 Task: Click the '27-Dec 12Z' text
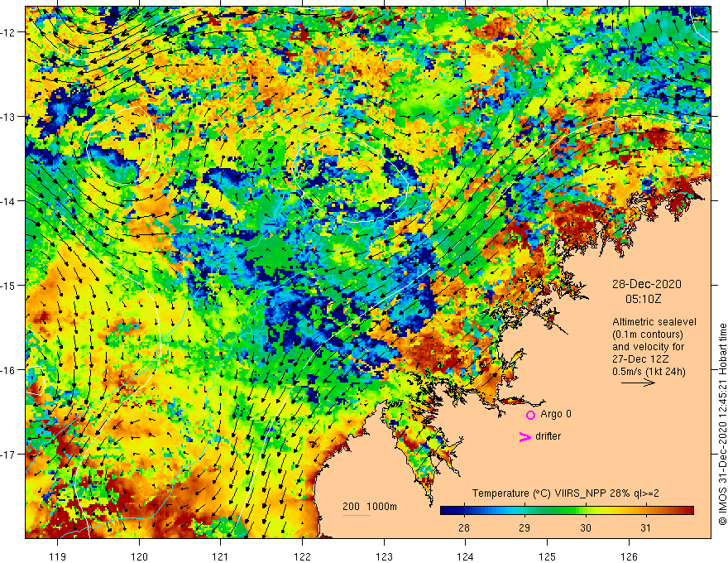click(x=642, y=359)
